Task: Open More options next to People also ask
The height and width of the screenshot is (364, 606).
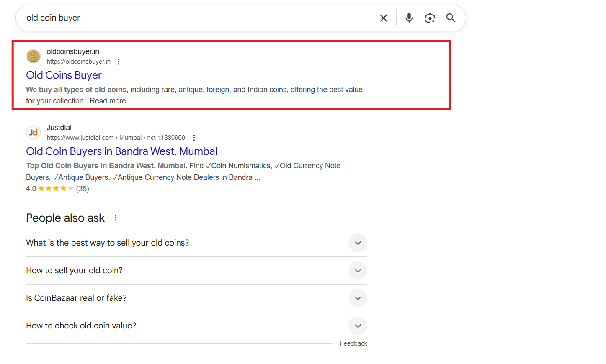Action: [x=116, y=218]
